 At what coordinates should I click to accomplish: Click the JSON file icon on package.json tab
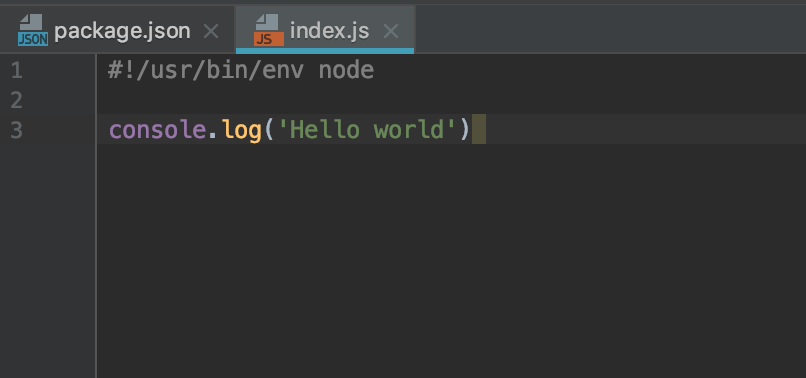[x=33, y=30]
